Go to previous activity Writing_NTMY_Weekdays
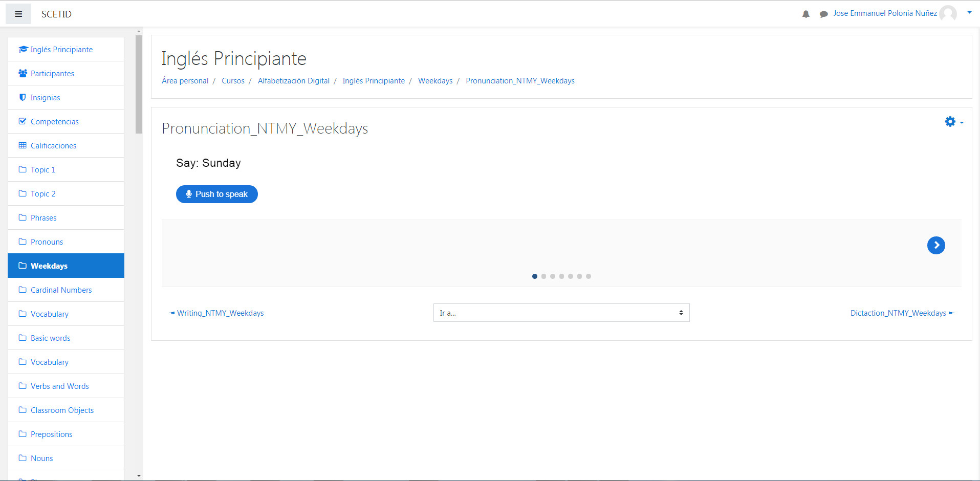The height and width of the screenshot is (481, 980). (220, 313)
